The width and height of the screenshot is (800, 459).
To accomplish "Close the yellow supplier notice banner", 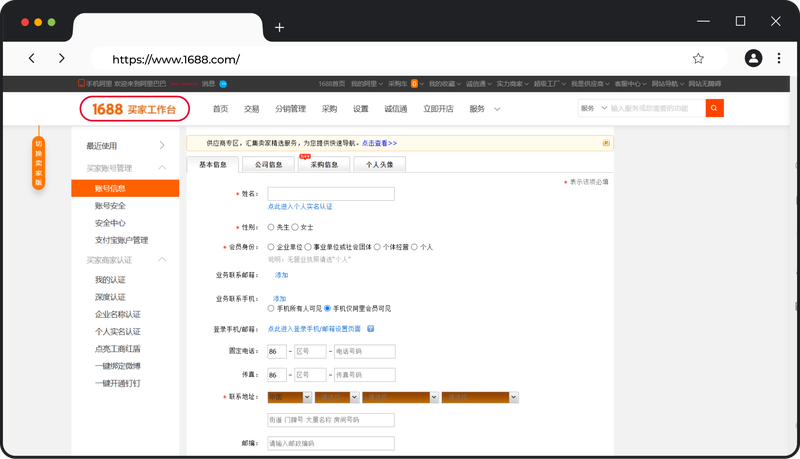I will [x=605, y=143].
